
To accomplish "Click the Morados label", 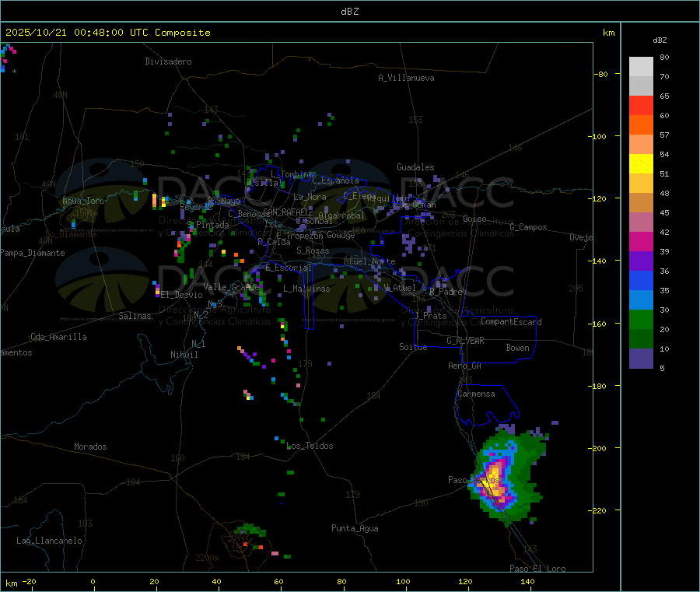I will 90,447.
